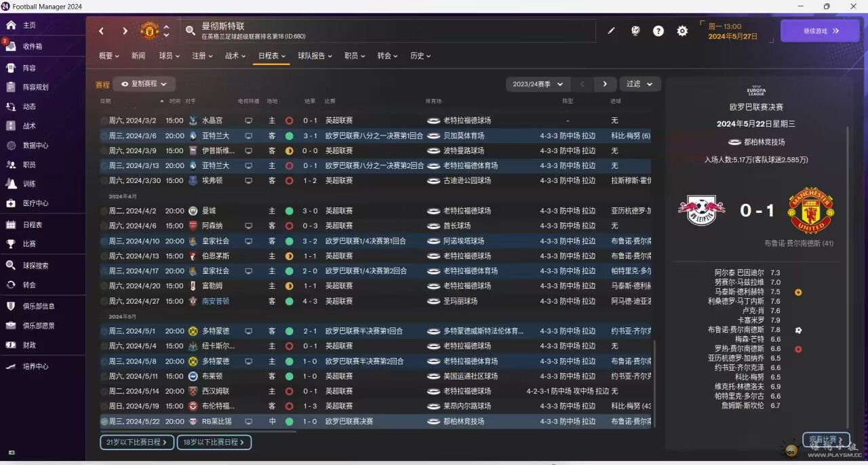Select the row circle for 水晶宫 match

click(104, 121)
